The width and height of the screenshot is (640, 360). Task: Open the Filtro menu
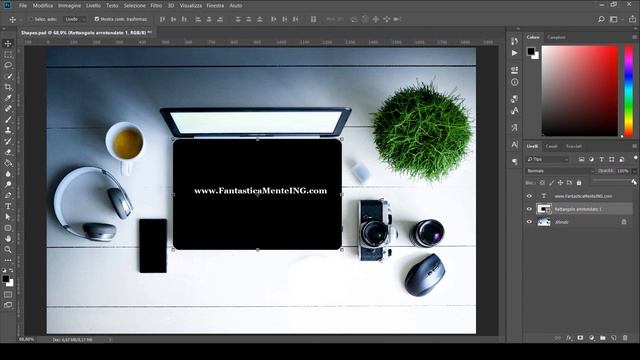[x=156, y=6]
